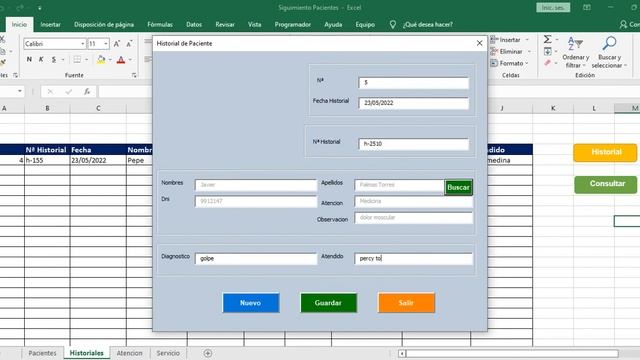Close the Historial de Paciente dialog
640x360 pixels.
point(480,43)
